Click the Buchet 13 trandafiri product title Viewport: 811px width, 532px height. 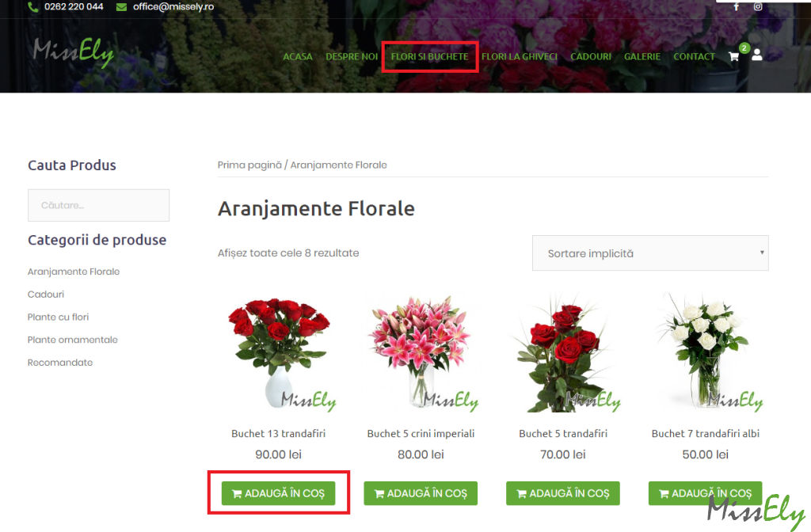pos(278,434)
